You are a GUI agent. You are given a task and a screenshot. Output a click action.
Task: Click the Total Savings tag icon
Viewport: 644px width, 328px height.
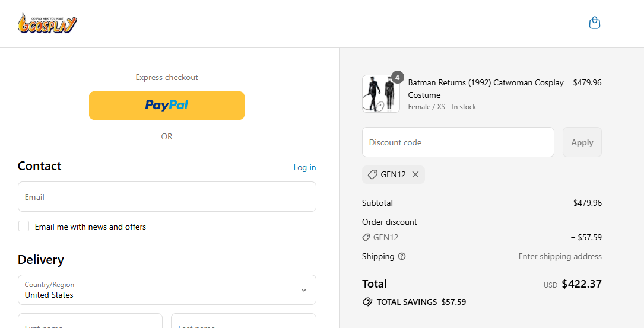click(x=367, y=302)
